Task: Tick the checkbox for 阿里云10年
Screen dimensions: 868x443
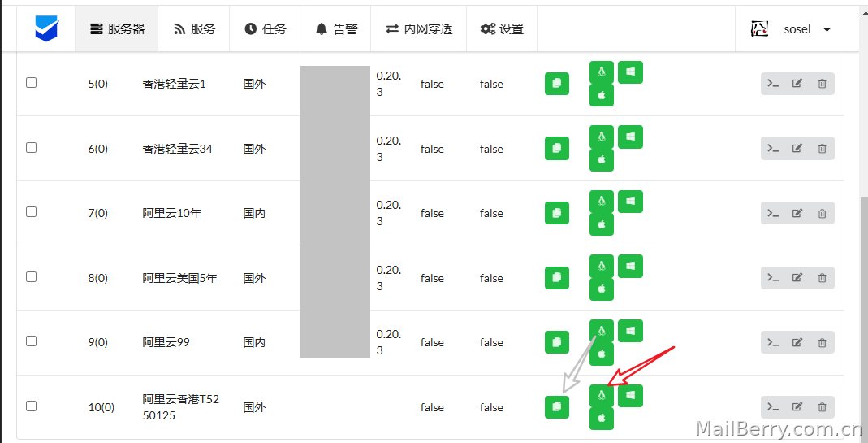Action: click(32, 212)
